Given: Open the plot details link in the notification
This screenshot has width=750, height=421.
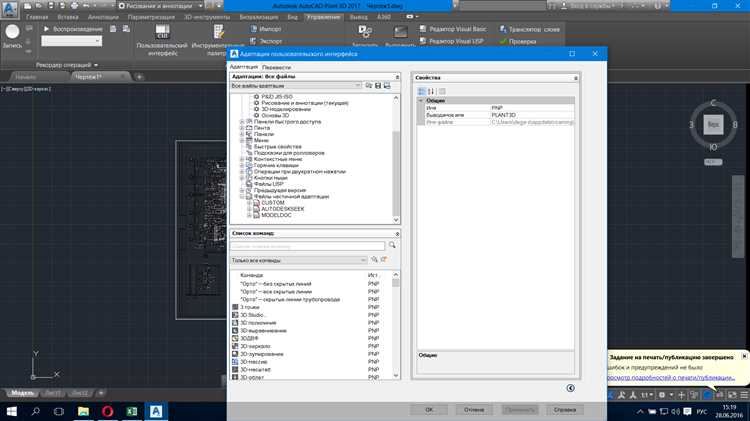Looking at the screenshot, I should click(x=671, y=377).
